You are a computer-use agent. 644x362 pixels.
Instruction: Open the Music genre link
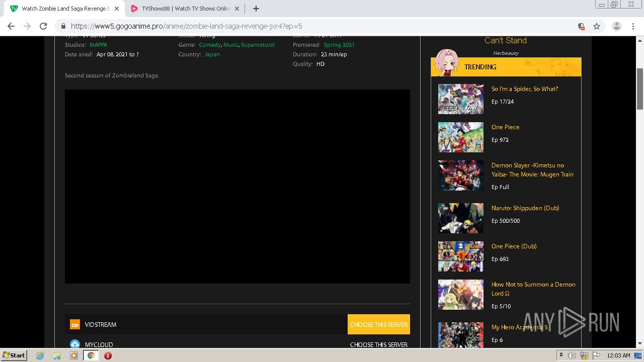click(231, 45)
